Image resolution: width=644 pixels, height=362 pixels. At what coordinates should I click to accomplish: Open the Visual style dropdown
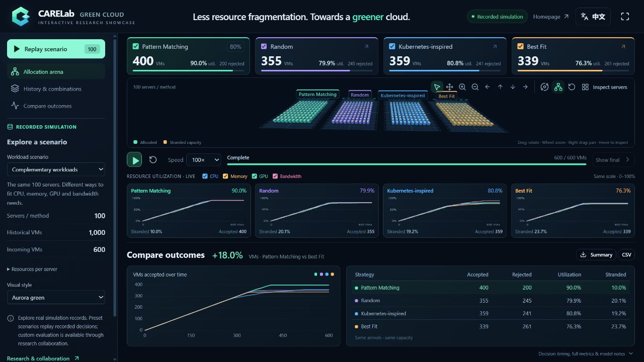[56, 297]
